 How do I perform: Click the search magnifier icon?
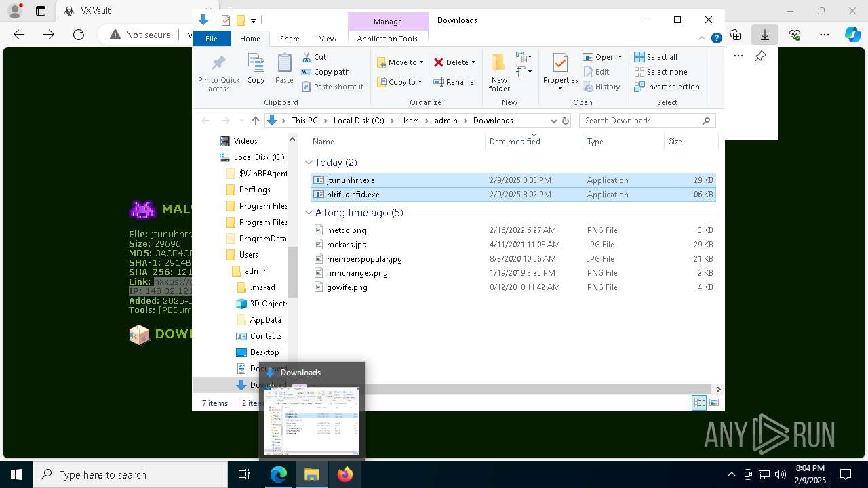point(706,121)
